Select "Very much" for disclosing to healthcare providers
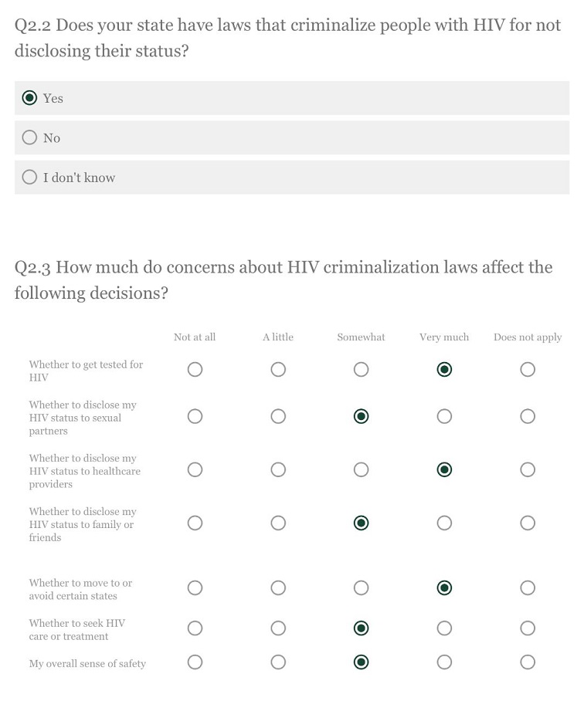The height and width of the screenshot is (728, 584). point(444,469)
